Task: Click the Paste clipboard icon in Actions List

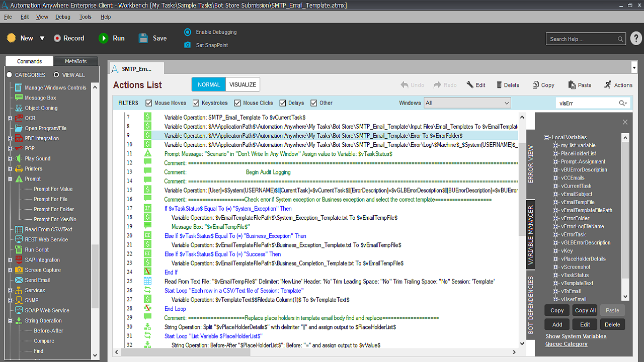Action: pyautogui.click(x=572, y=85)
